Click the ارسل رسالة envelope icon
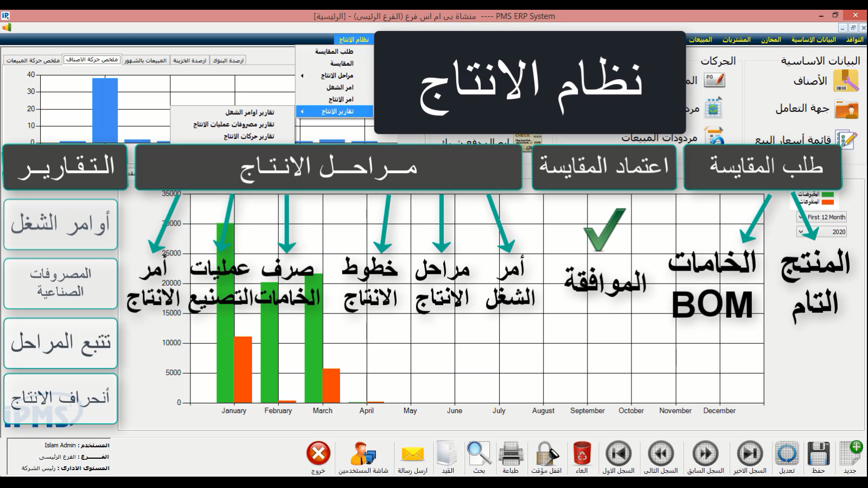Image resolution: width=868 pixels, height=488 pixels. 413,454
